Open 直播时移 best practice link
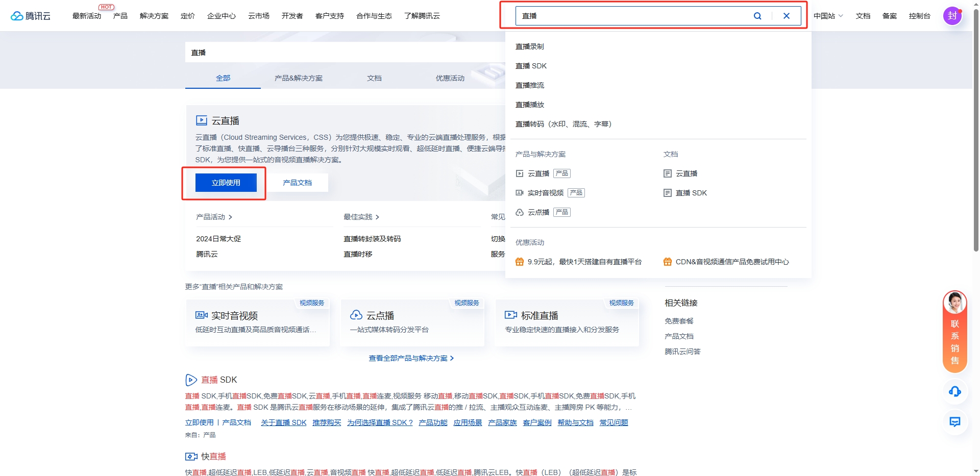This screenshot has height=476, width=980. tap(358, 254)
